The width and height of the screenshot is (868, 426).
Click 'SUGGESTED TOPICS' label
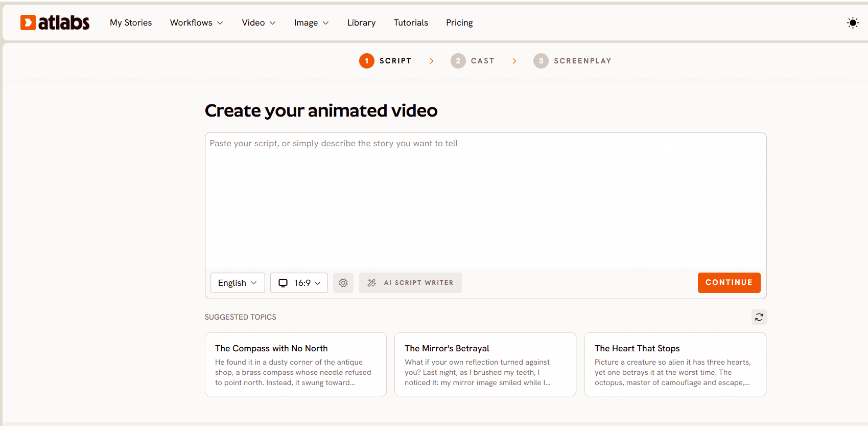click(241, 317)
